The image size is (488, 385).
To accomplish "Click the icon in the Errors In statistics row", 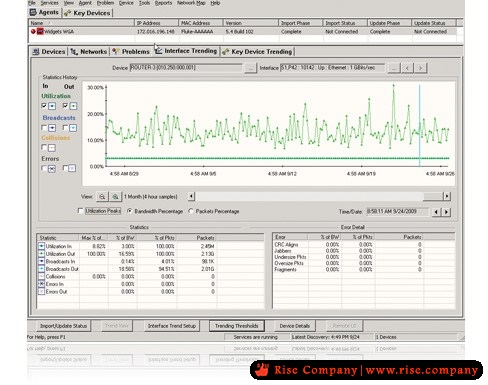I will (41, 284).
